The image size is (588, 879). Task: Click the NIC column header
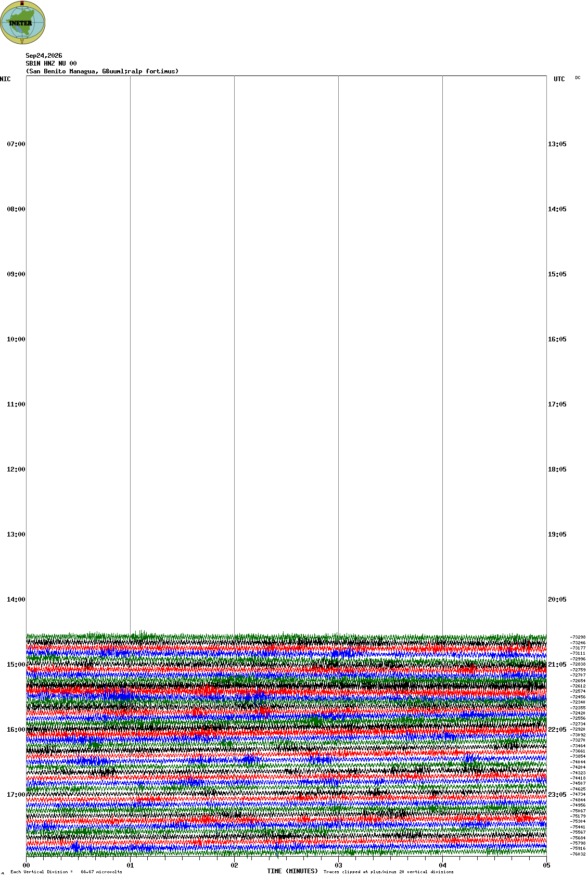(5, 79)
